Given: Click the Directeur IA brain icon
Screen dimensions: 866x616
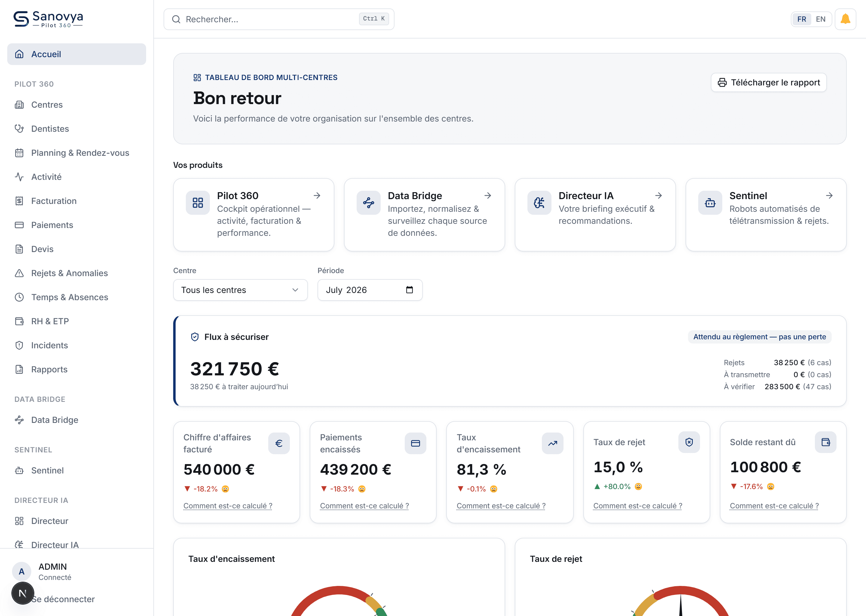Looking at the screenshot, I should [539, 202].
